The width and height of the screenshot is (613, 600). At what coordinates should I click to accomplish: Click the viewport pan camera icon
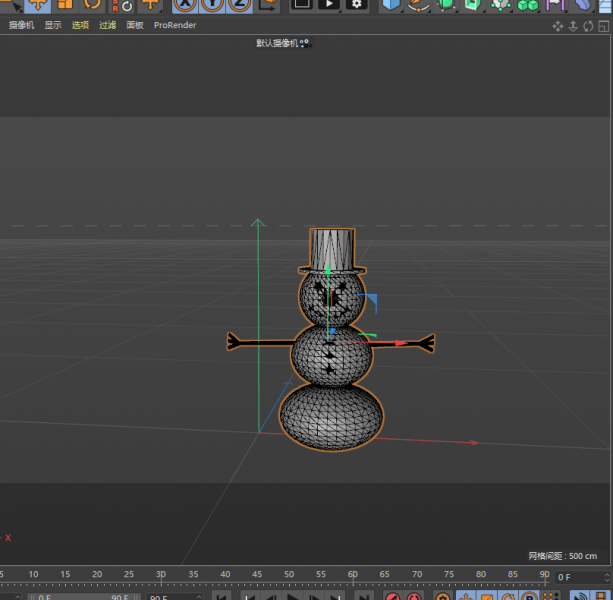coord(558,26)
